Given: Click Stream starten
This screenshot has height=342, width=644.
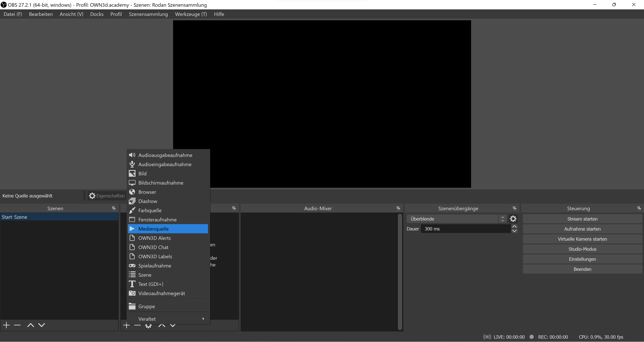Looking at the screenshot, I should [582, 219].
